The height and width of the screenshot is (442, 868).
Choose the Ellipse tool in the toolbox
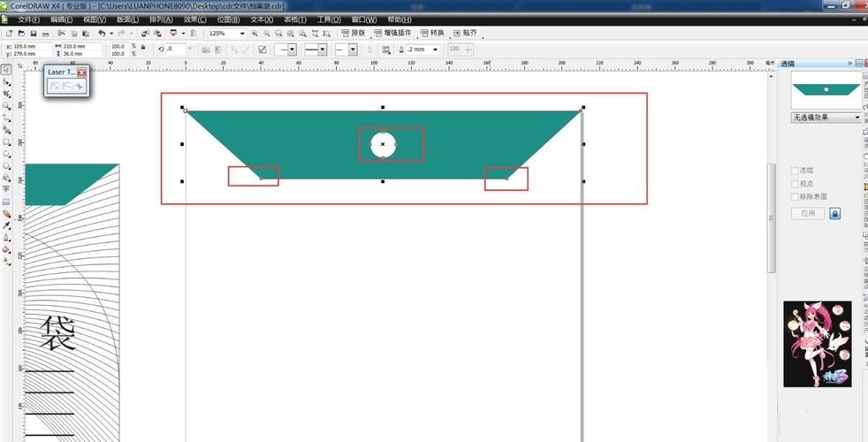(6, 153)
